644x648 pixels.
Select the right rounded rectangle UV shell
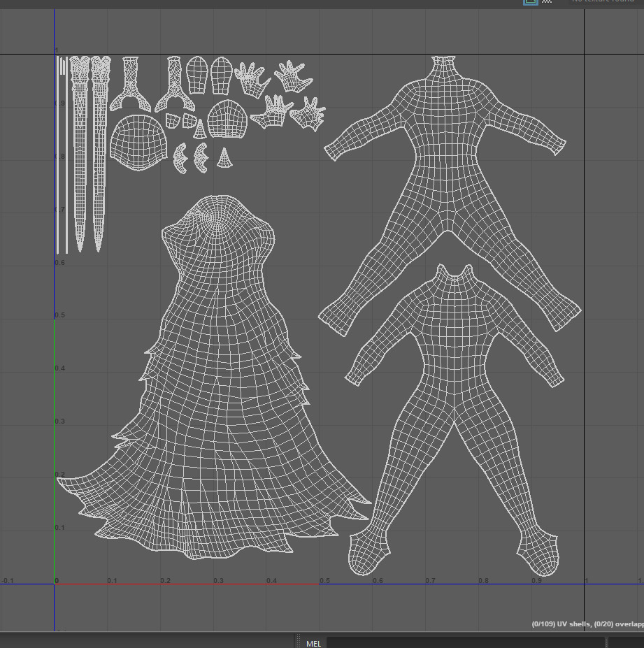click(221, 76)
